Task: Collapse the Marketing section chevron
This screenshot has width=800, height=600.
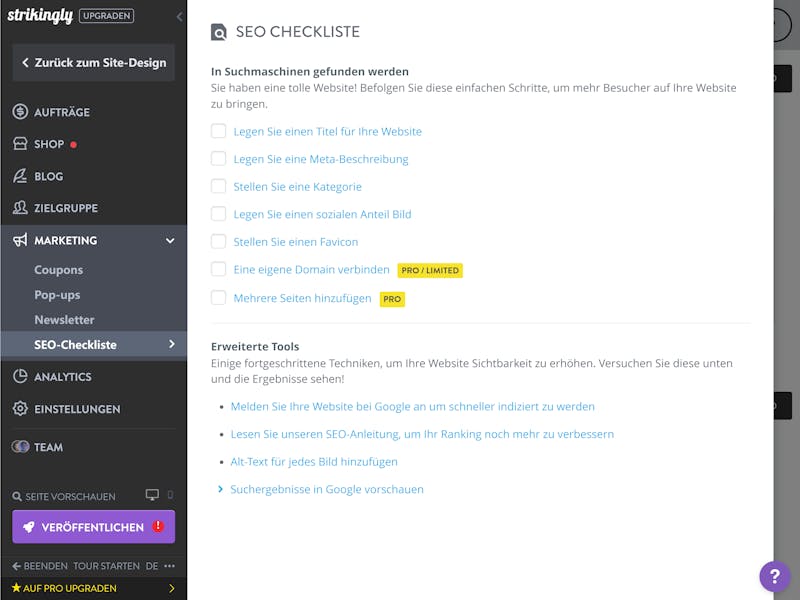Action: point(170,240)
